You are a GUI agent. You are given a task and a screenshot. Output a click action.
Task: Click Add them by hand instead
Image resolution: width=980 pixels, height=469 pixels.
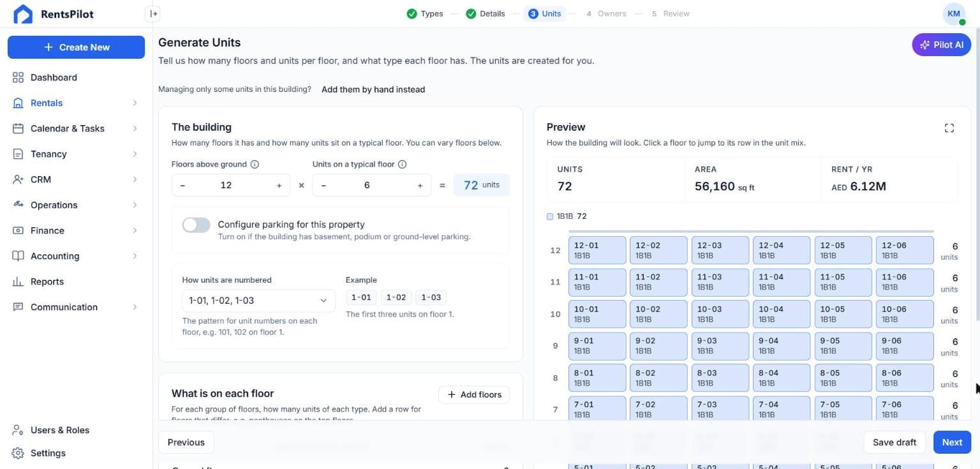[373, 89]
